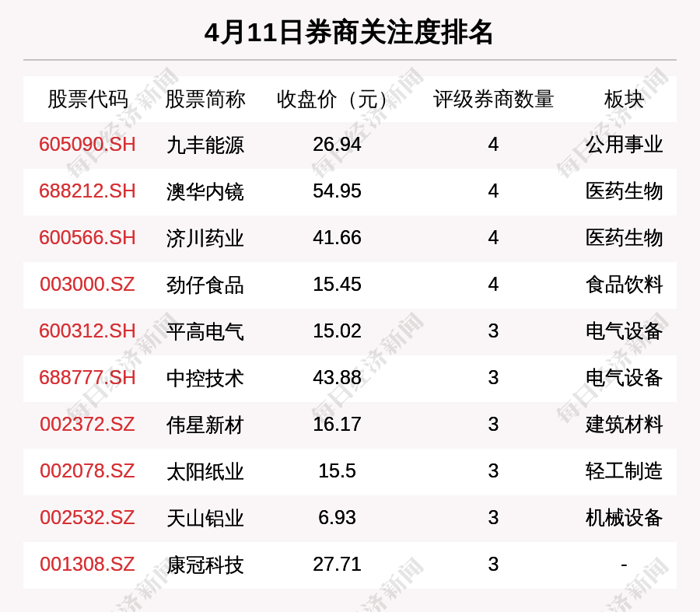700x612 pixels.
Task: Select closing price 15.45
Action: 337,285
